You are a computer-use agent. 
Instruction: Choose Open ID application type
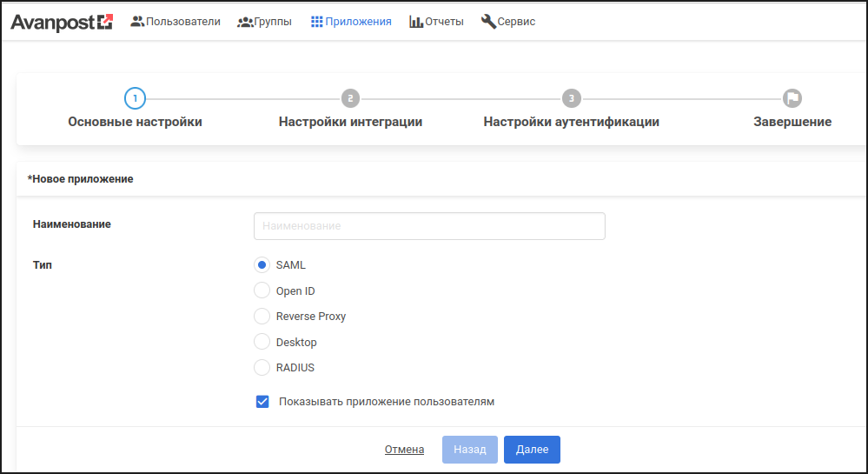[x=262, y=290]
